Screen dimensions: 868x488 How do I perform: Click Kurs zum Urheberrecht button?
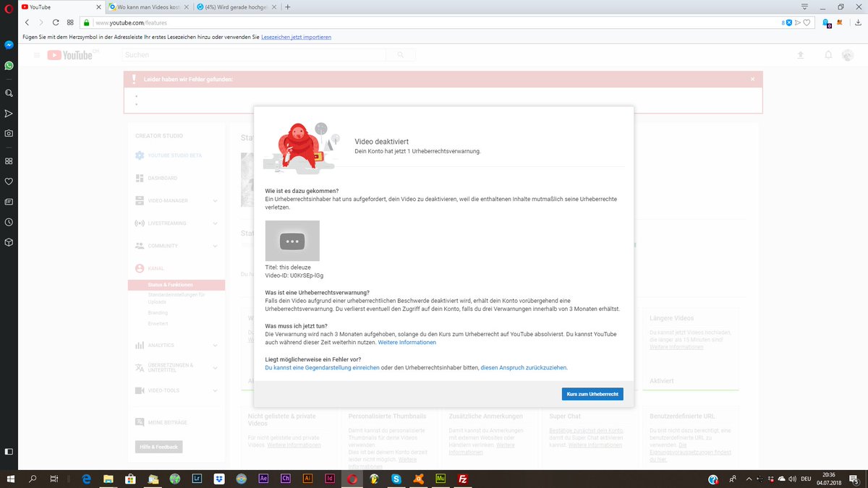[592, 394]
